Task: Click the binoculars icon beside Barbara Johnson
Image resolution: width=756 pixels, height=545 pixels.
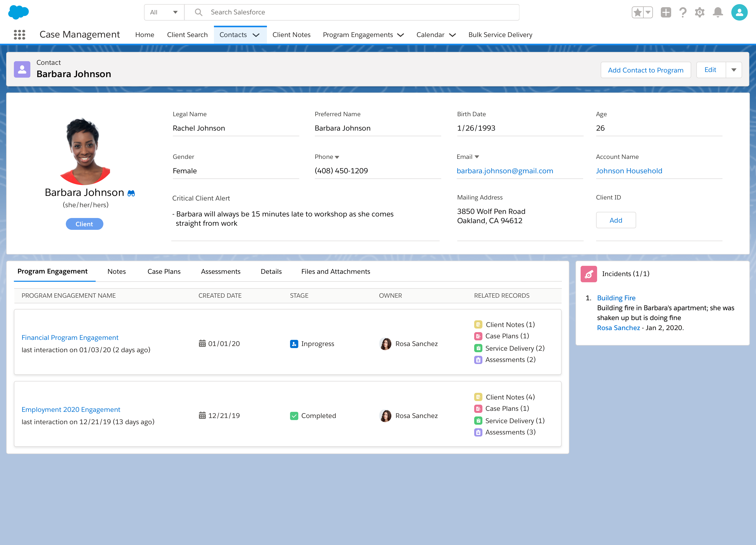Action: point(131,193)
